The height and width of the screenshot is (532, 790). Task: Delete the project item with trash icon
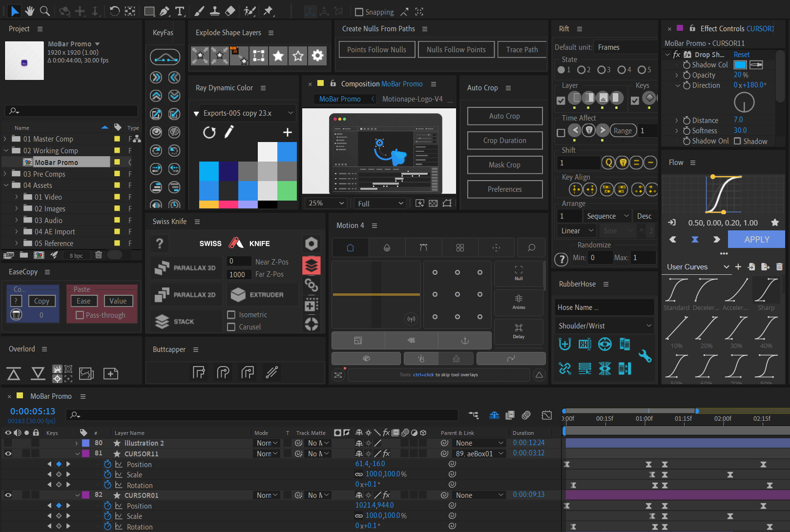[99, 255]
